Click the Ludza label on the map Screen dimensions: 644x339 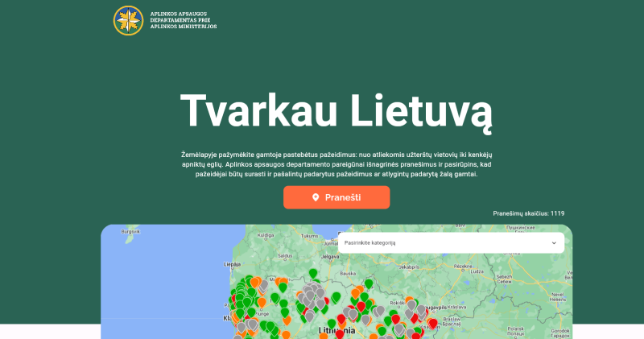477,271
